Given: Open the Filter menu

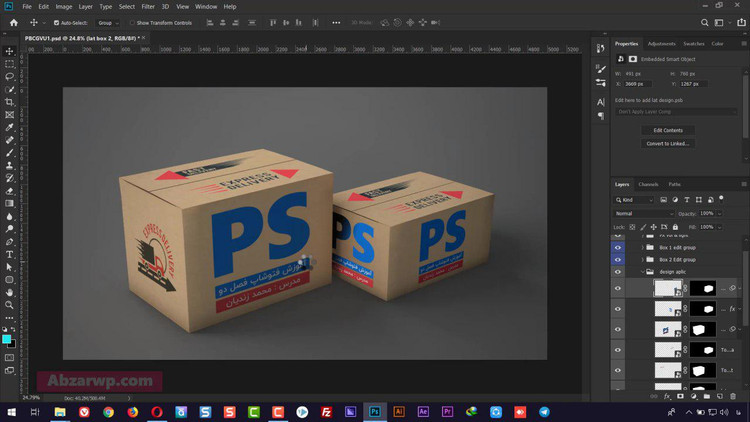Looking at the screenshot, I should coord(148,6).
